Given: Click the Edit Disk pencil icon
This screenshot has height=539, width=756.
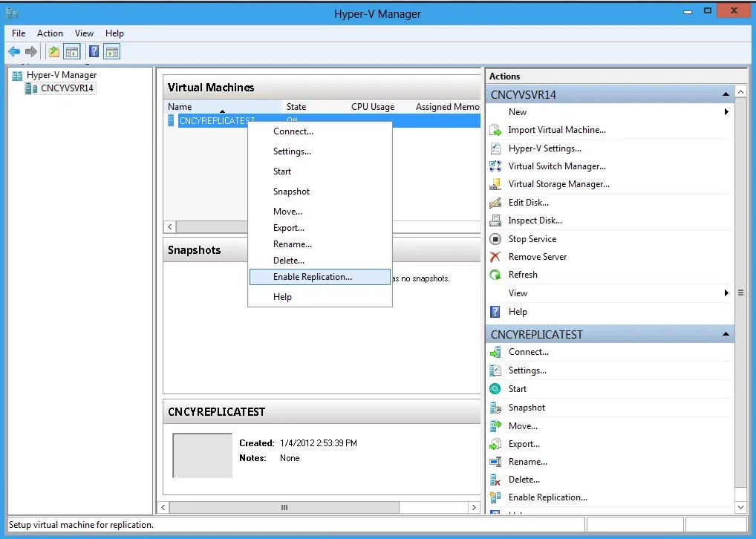Looking at the screenshot, I should coord(495,203).
